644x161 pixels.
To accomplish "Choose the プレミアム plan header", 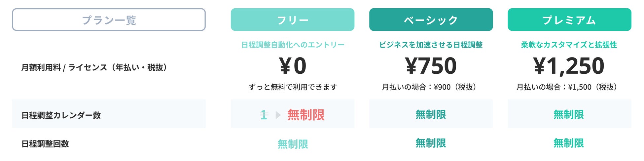I will (569, 20).
